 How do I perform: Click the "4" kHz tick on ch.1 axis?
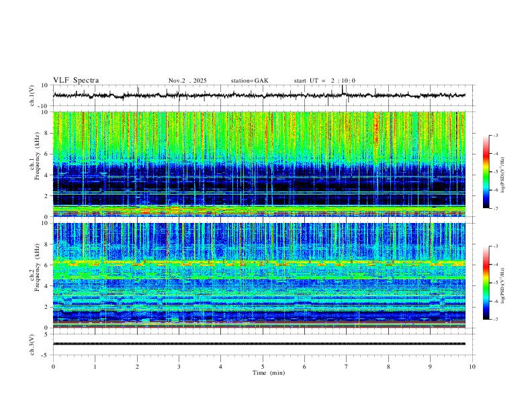(46, 175)
